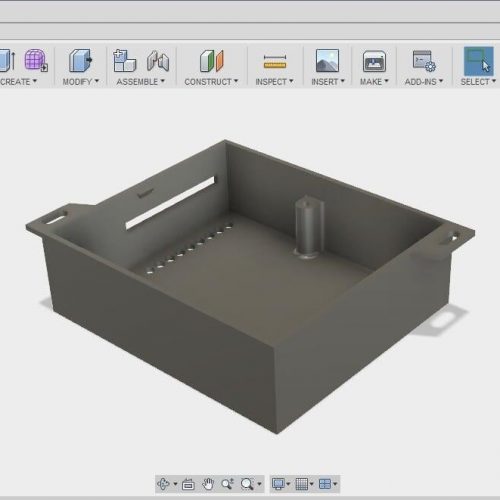Open the zoom window dropdown arrow
Image resolution: width=500 pixels, height=500 pixels.
[x=259, y=484]
